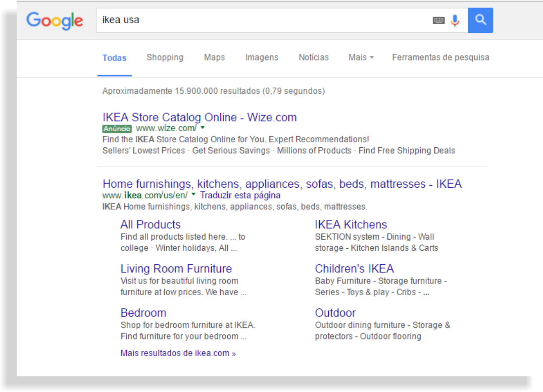Click the text 'Visit us for beautiful living room'

(x=179, y=281)
